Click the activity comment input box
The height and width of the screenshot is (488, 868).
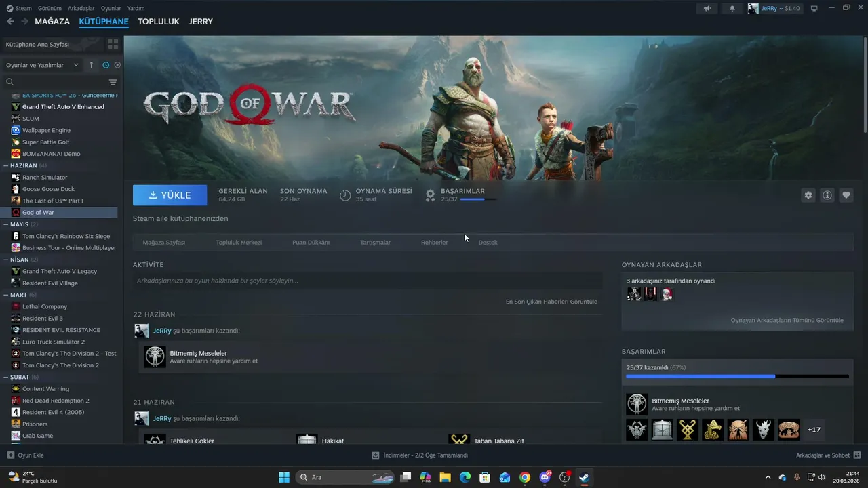368,281
